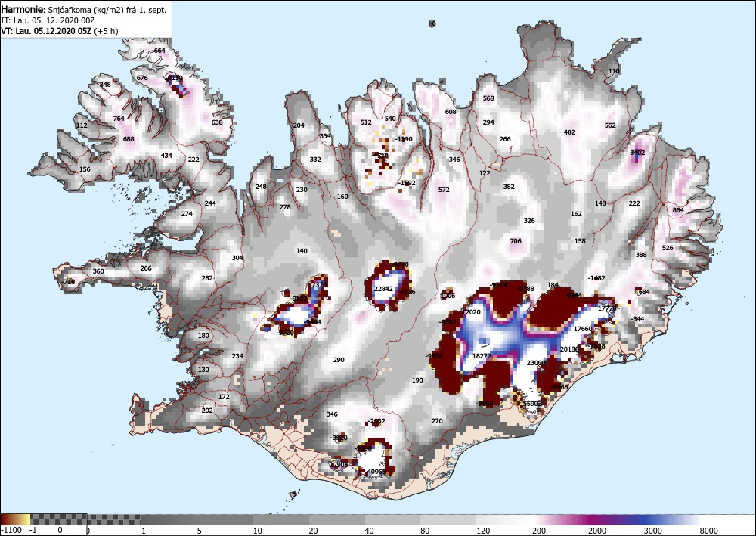Click the legend label 8000
This screenshot has width=756, height=536.
tap(709, 530)
